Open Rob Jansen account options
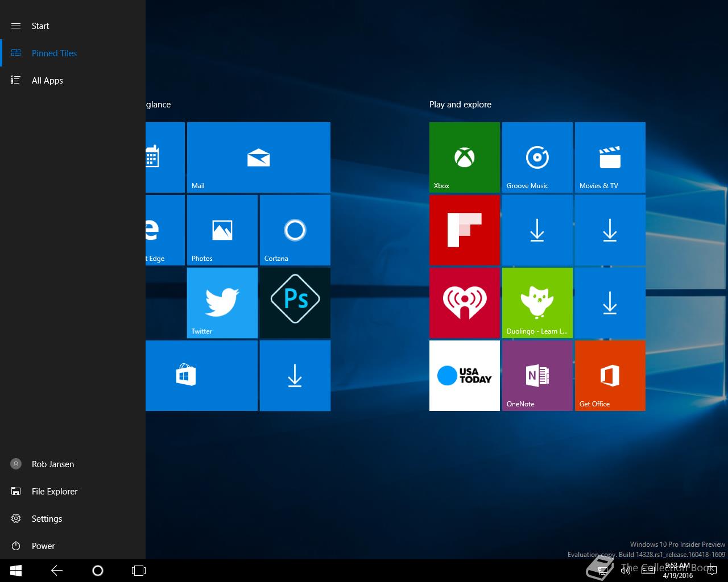The width and height of the screenshot is (728, 582). tap(73, 464)
